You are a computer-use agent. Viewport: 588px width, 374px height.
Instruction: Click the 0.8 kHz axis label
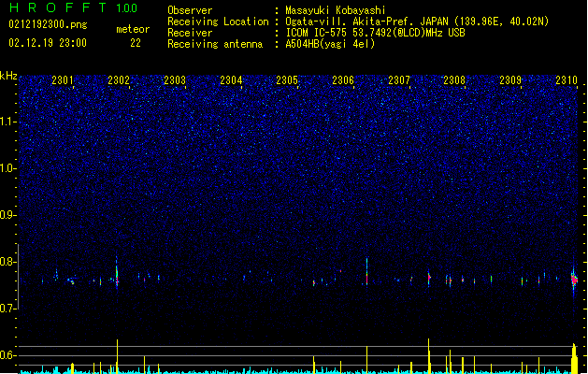[8, 262]
